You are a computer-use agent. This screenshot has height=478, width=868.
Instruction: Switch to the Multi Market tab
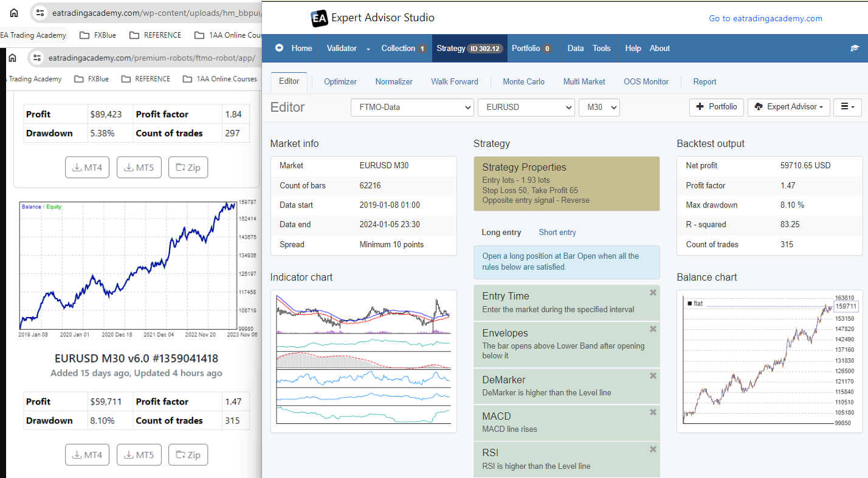pyautogui.click(x=584, y=81)
